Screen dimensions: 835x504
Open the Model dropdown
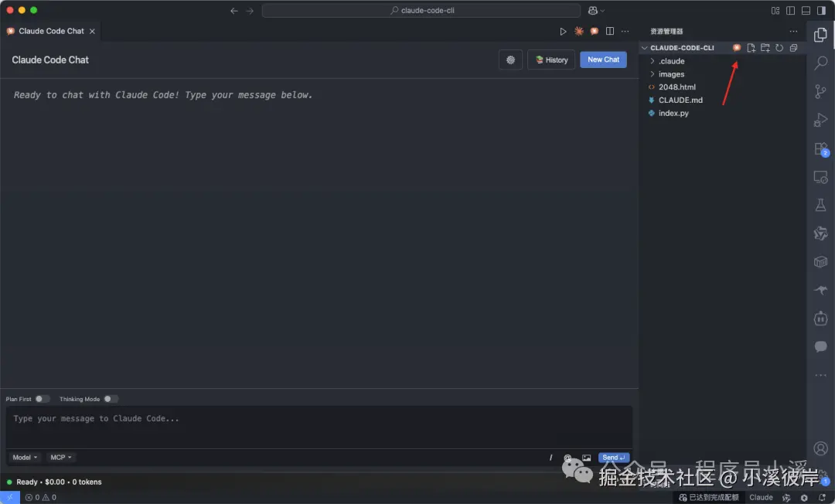pos(25,457)
